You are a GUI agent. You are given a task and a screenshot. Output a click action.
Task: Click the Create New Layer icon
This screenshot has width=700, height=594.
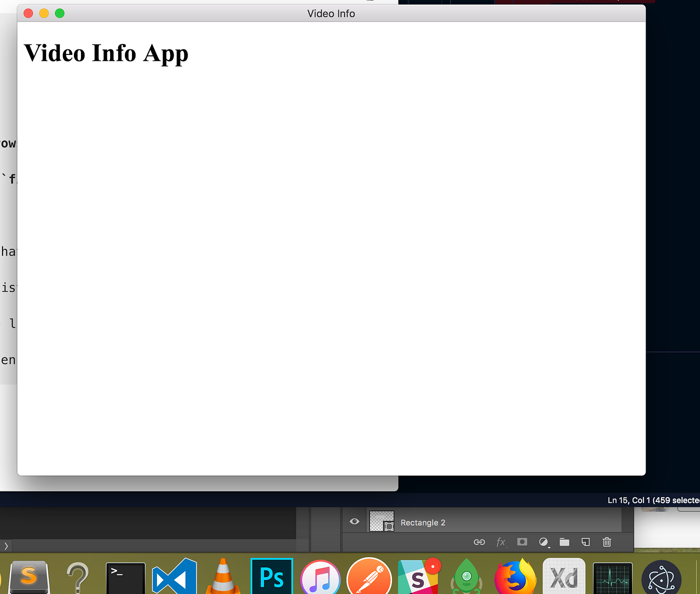tap(585, 542)
